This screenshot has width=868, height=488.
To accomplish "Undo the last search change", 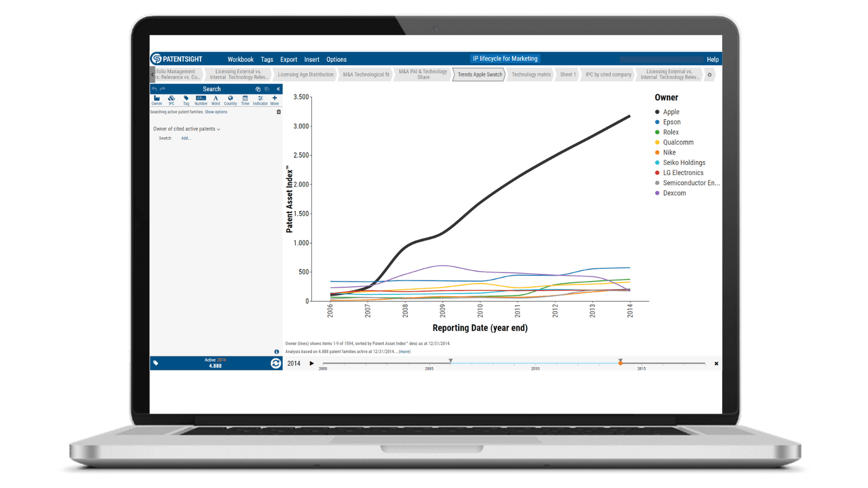I will click(155, 89).
